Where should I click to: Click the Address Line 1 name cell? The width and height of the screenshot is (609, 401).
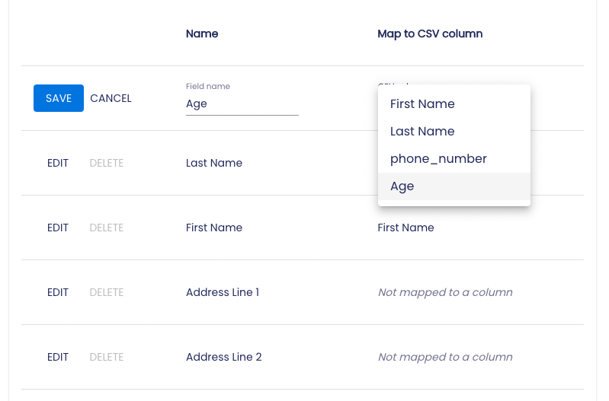(x=222, y=293)
